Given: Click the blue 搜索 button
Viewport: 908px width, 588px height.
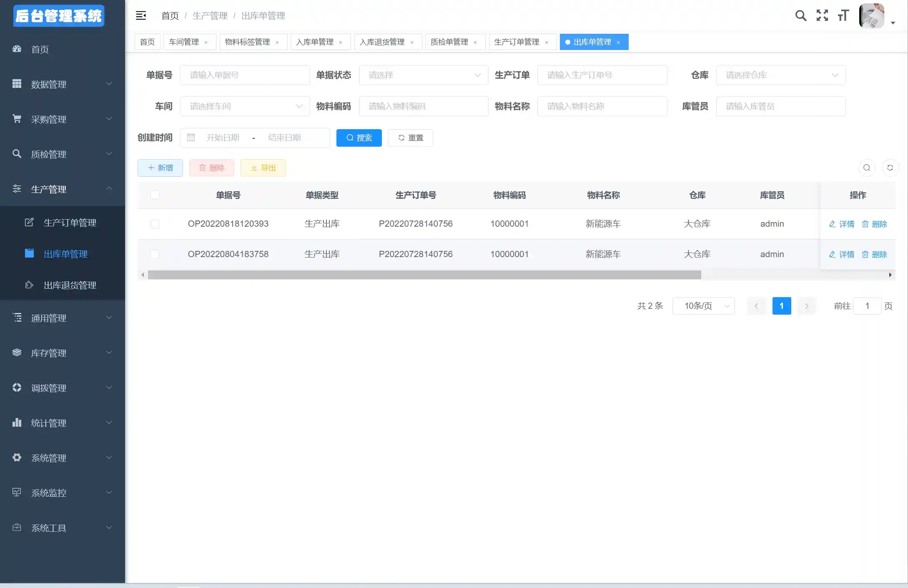Looking at the screenshot, I should 359,138.
